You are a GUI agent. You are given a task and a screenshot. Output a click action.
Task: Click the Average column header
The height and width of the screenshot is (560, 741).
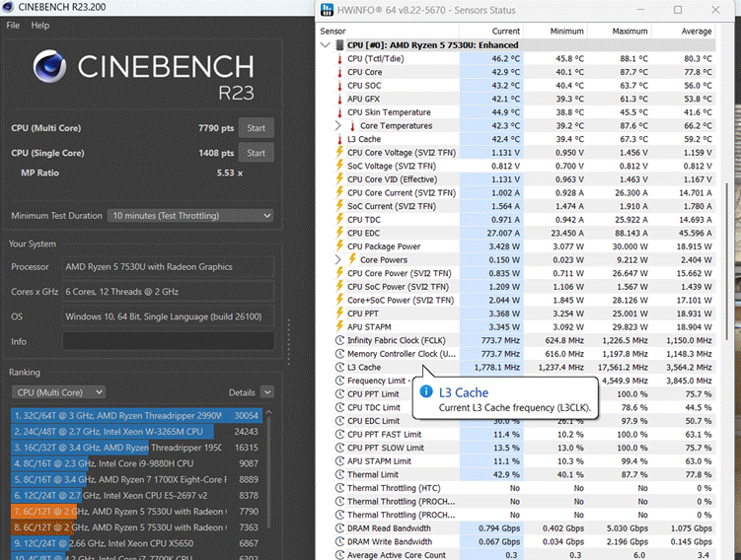pos(684,32)
